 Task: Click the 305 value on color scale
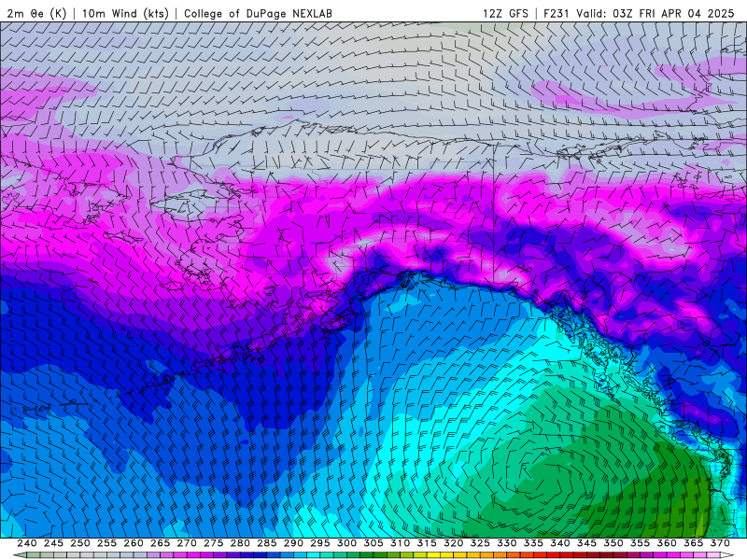tap(373, 543)
